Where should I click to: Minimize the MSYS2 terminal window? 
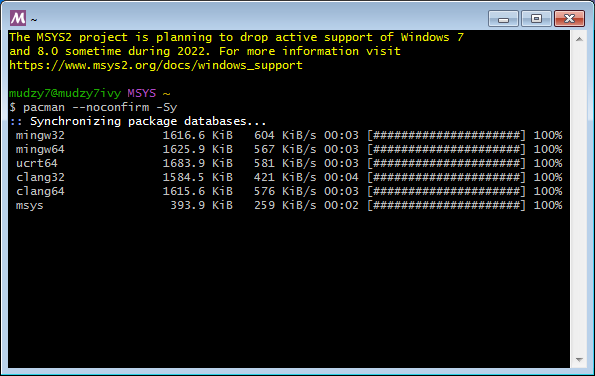(503, 19)
